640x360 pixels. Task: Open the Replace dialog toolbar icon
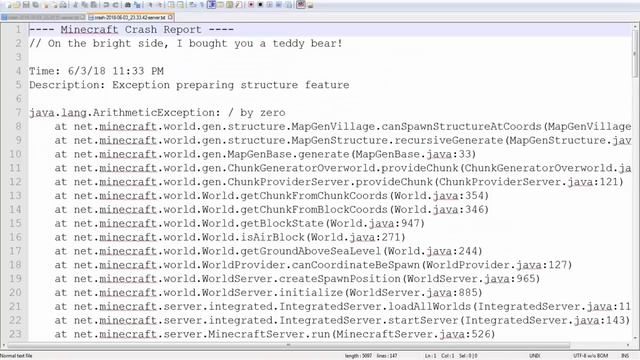[137, 5]
